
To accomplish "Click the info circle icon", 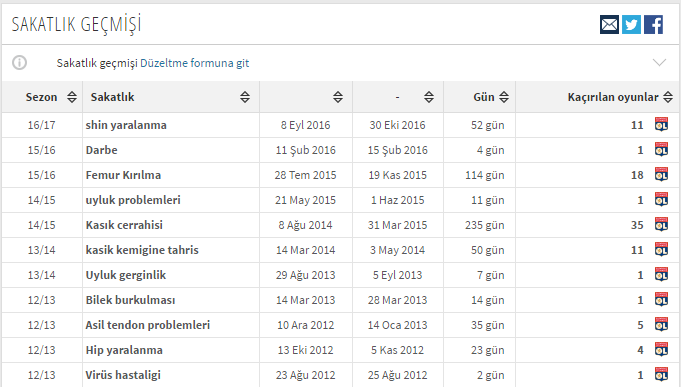I will [19, 63].
